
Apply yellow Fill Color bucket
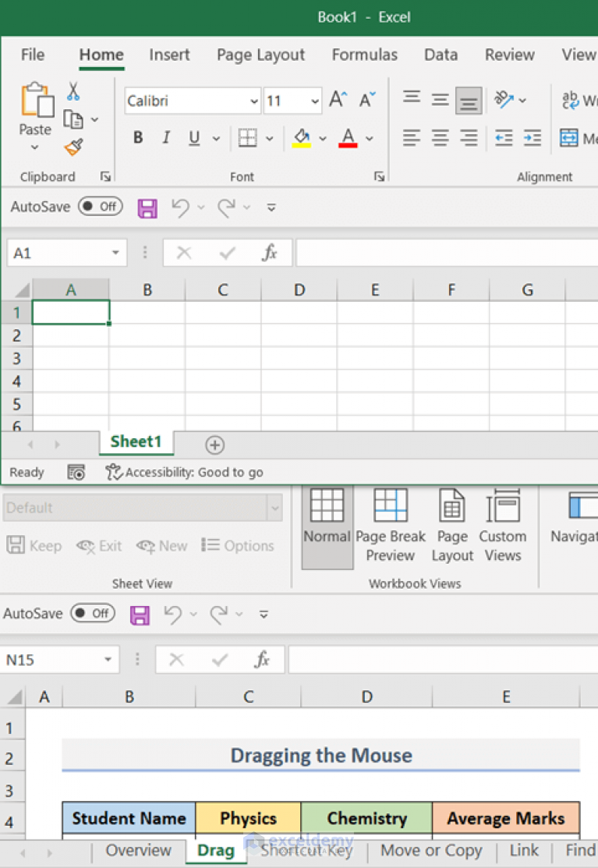[x=302, y=137]
